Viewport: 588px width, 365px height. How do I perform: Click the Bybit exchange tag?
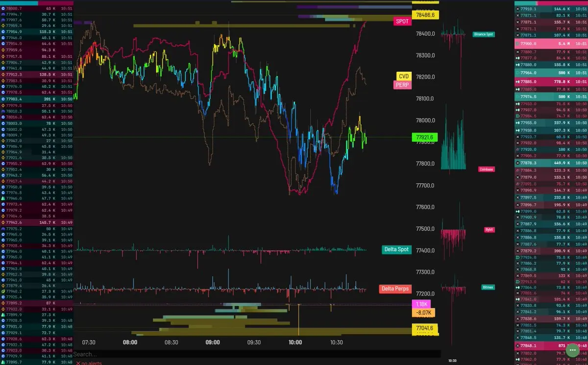(489, 229)
